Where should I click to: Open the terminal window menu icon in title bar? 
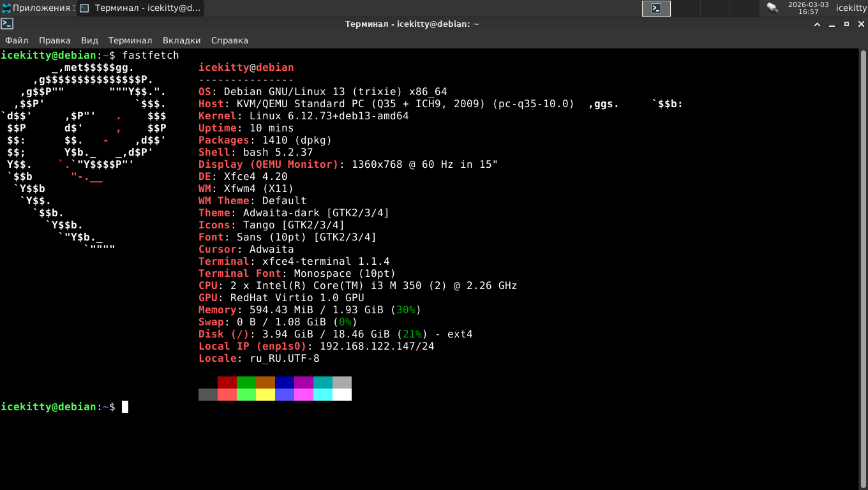pyautogui.click(x=7, y=24)
